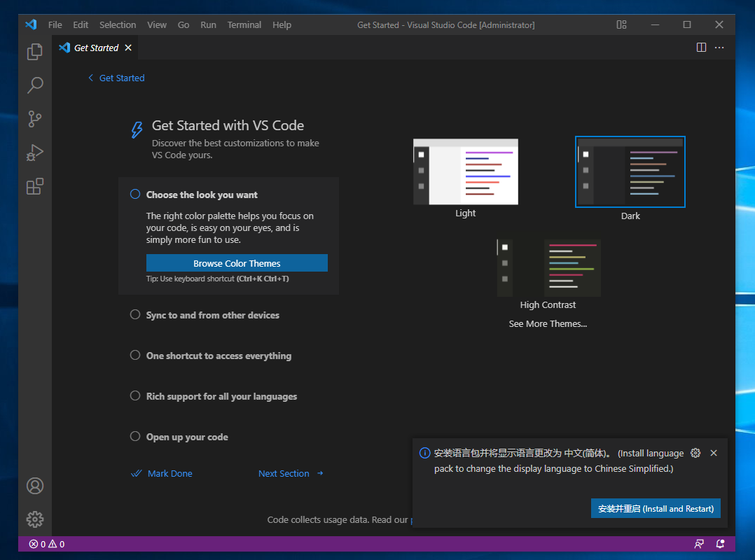Image resolution: width=755 pixels, height=560 pixels.
Task: Open the Accounts icon in activity bar
Action: click(35, 486)
